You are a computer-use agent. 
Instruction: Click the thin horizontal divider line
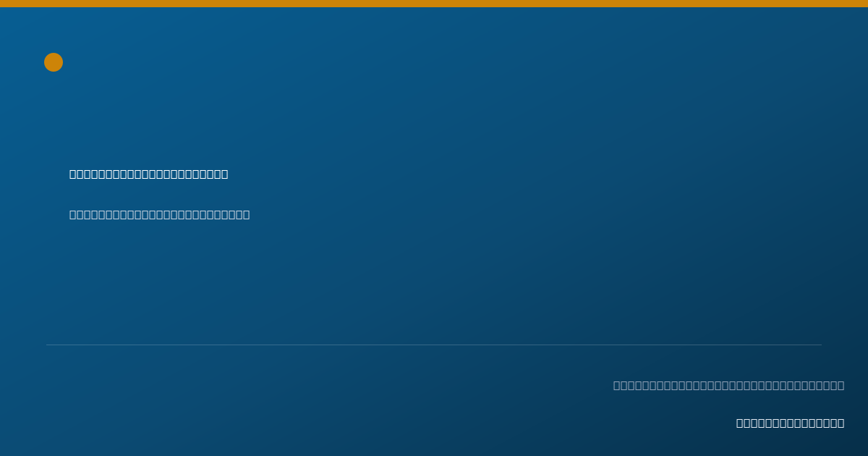(434, 345)
